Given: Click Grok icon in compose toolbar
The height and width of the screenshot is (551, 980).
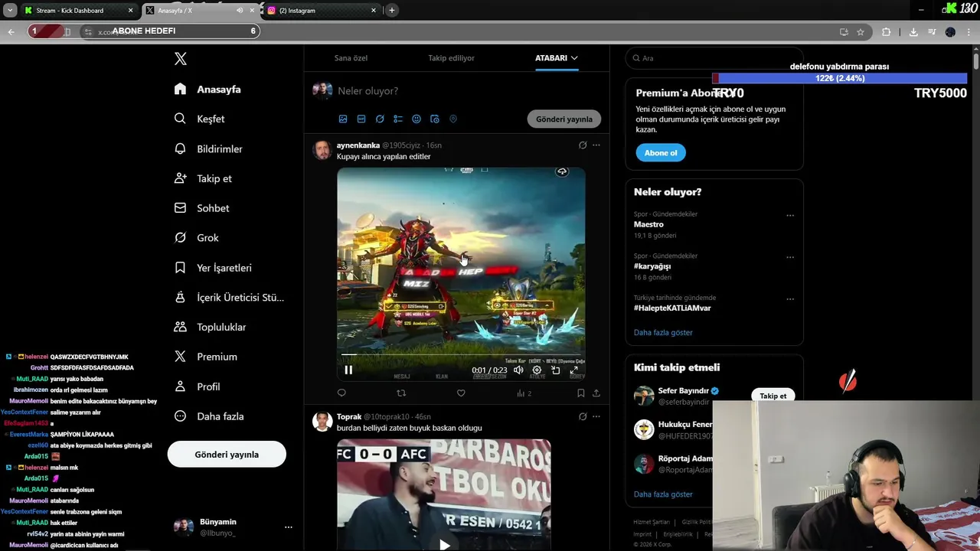Looking at the screenshot, I should point(380,119).
